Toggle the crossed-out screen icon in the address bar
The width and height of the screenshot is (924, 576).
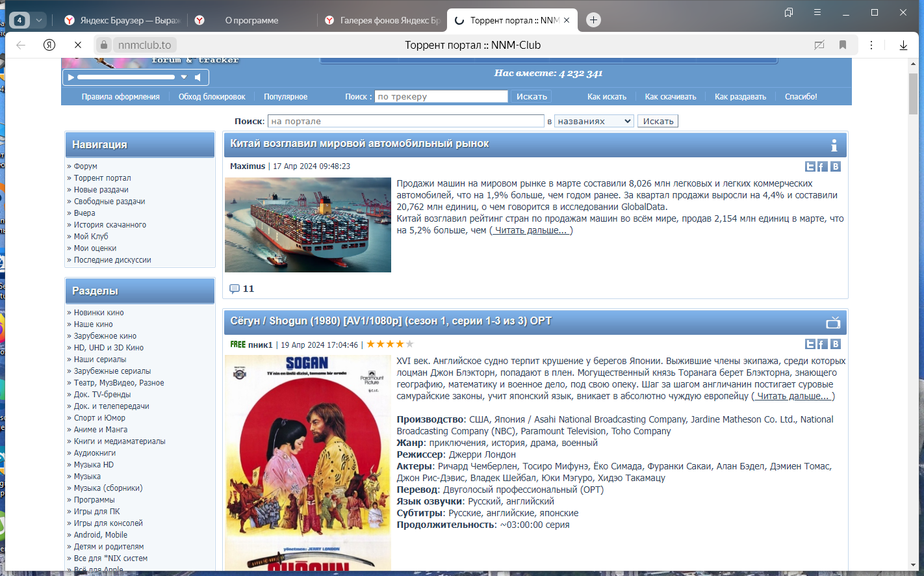(x=819, y=45)
